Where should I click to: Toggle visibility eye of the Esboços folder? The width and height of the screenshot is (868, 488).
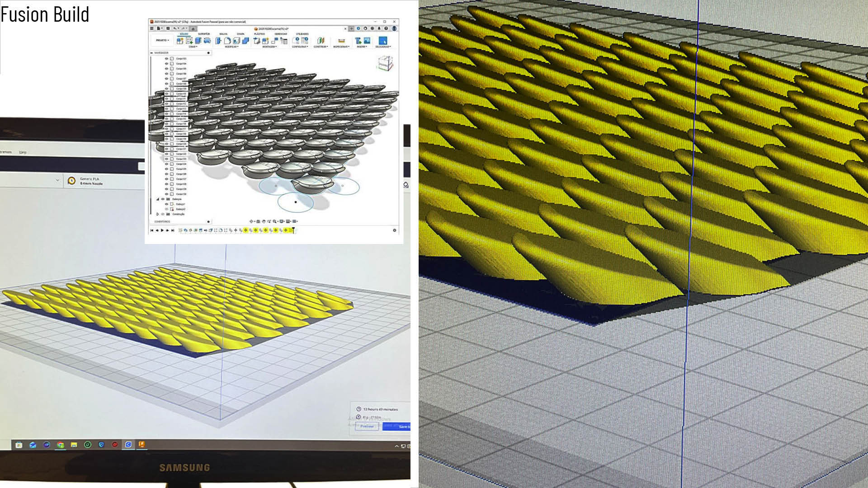[163, 199]
